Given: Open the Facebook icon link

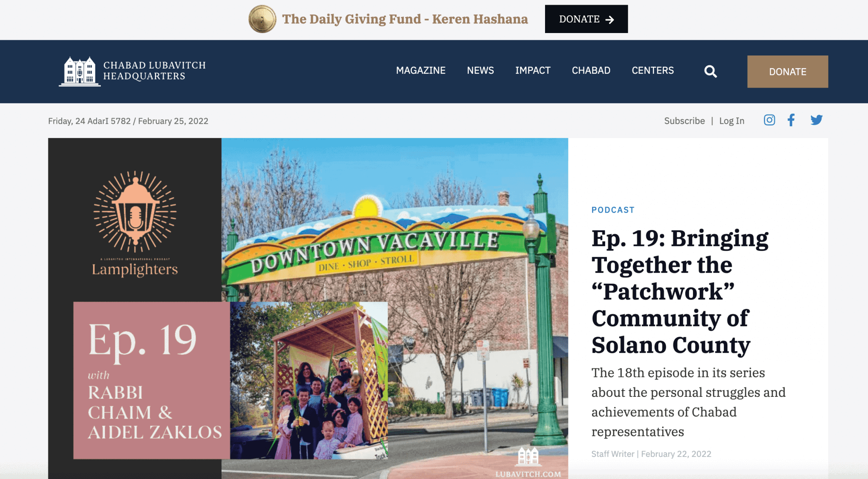Looking at the screenshot, I should (x=791, y=120).
